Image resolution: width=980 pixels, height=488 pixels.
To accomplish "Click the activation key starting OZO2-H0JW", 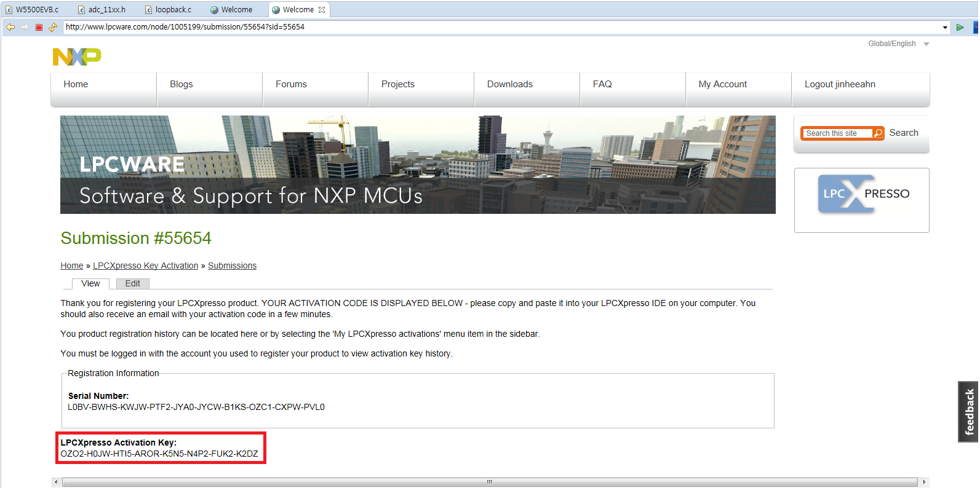I will pos(159,454).
